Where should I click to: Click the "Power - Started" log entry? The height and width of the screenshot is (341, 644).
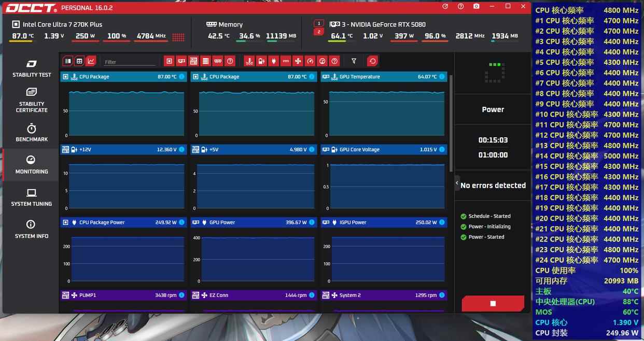pos(486,237)
